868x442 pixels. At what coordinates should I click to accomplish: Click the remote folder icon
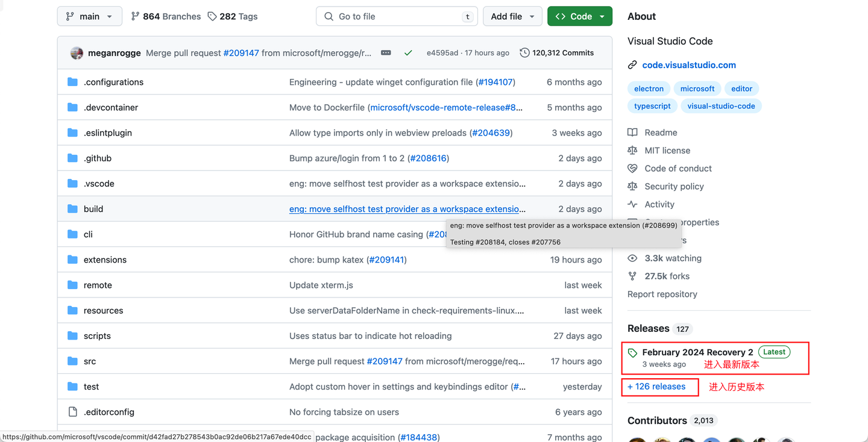[72, 285]
